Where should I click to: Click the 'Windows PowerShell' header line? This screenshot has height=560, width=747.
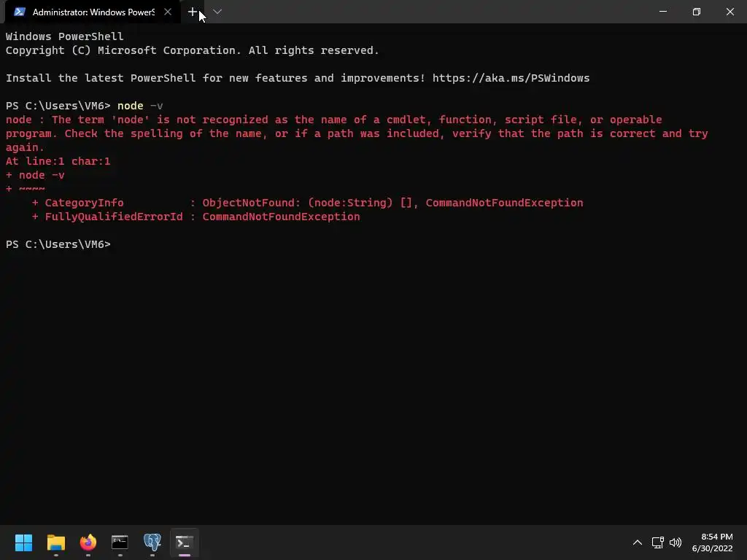[x=65, y=36]
